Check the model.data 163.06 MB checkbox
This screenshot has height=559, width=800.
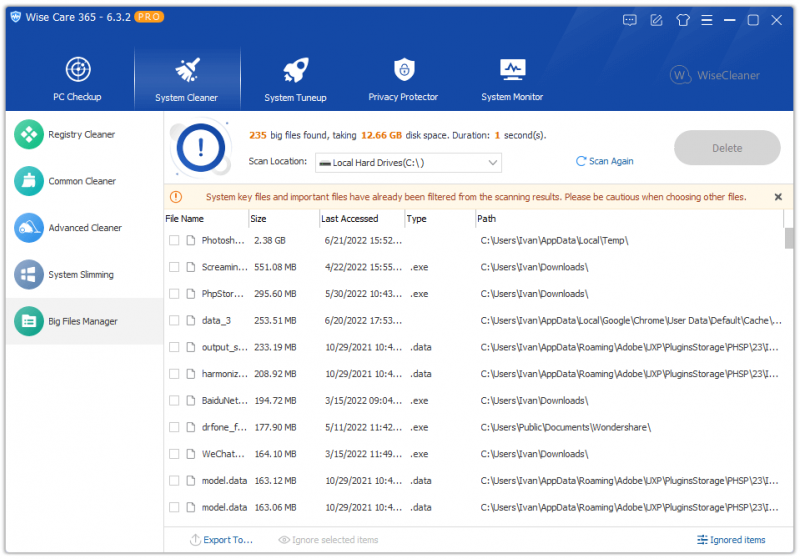coord(174,507)
